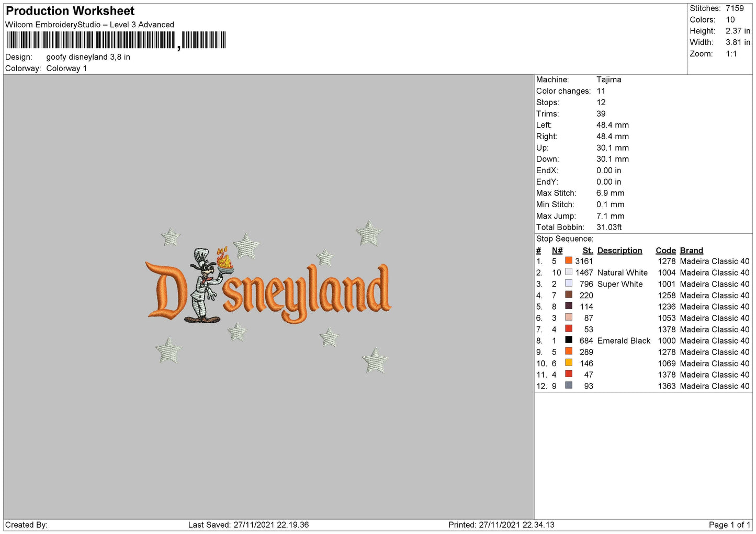756x534 pixels.
Task: Click the Color changes value 11
Action: [x=601, y=91]
